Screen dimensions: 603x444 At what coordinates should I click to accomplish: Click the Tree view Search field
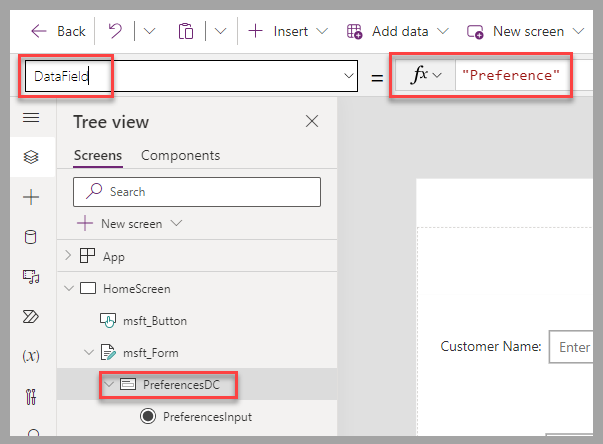coord(197,192)
